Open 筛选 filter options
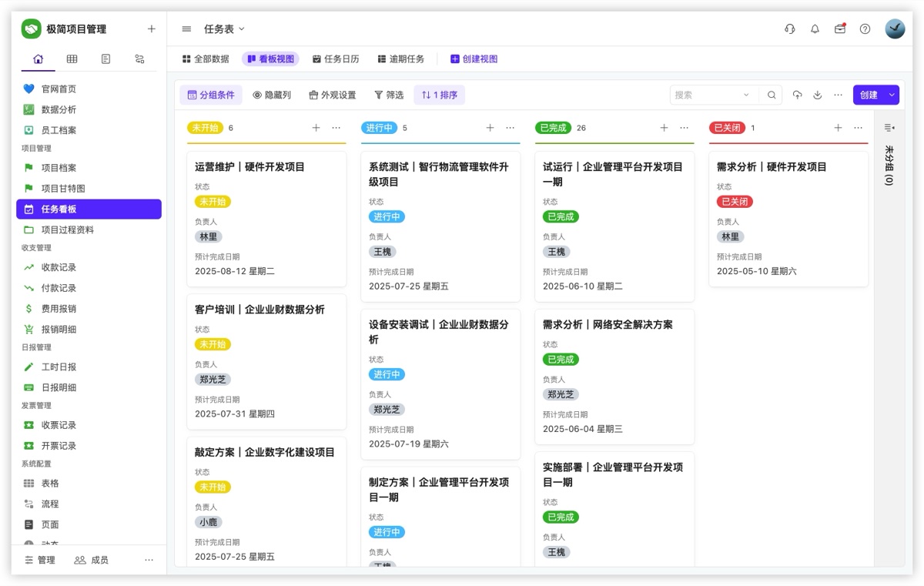 (x=389, y=95)
